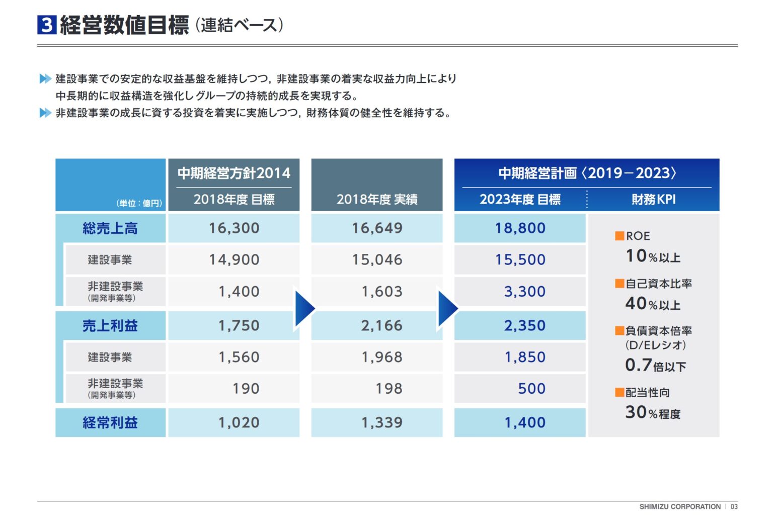Click the orange square next to 負債資本倍率
773x532 pixels.
[620, 331]
